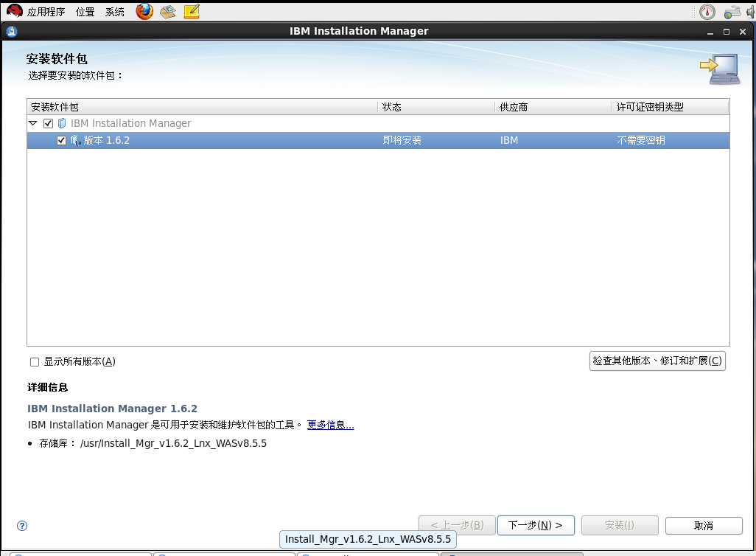Click the network status tray icon
Viewport: 756px width, 556px height.
(732, 12)
